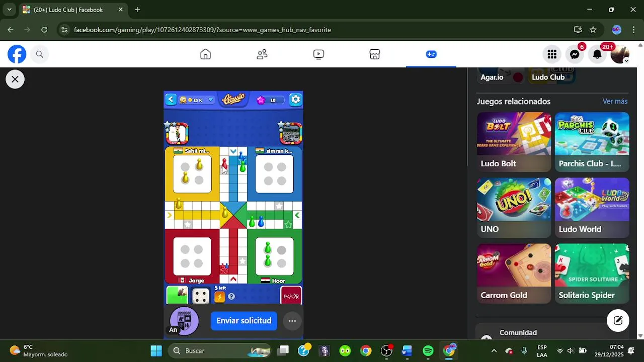Open the Marketplace icon
The image size is (644, 362).
coord(375,54)
